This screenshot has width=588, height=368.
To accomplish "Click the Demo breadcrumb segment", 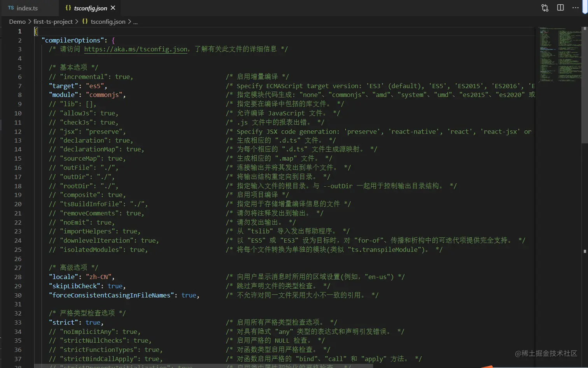I will click(17, 22).
